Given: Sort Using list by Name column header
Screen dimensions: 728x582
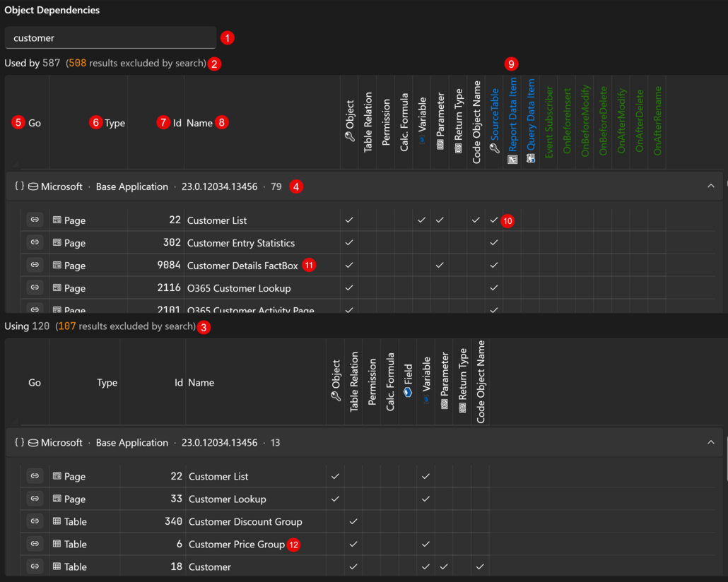Looking at the screenshot, I should click(201, 382).
